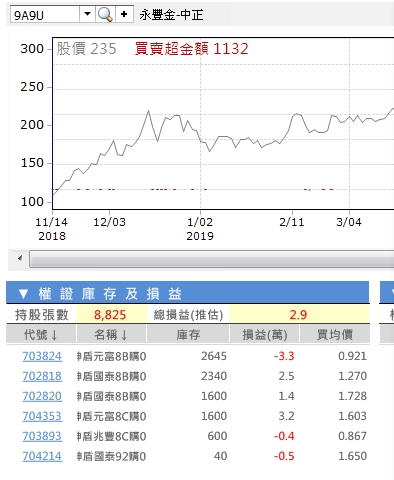The height and width of the screenshot is (480, 394).
Task: Click inventory value 40
Action: point(220,456)
